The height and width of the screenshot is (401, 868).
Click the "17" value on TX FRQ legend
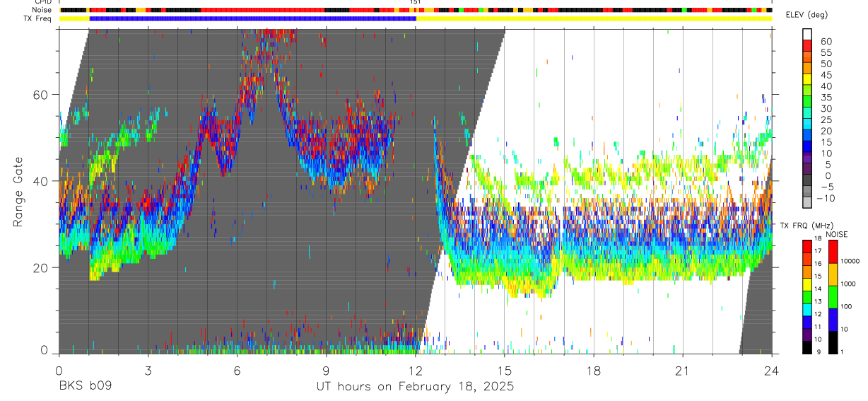pos(819,250)
